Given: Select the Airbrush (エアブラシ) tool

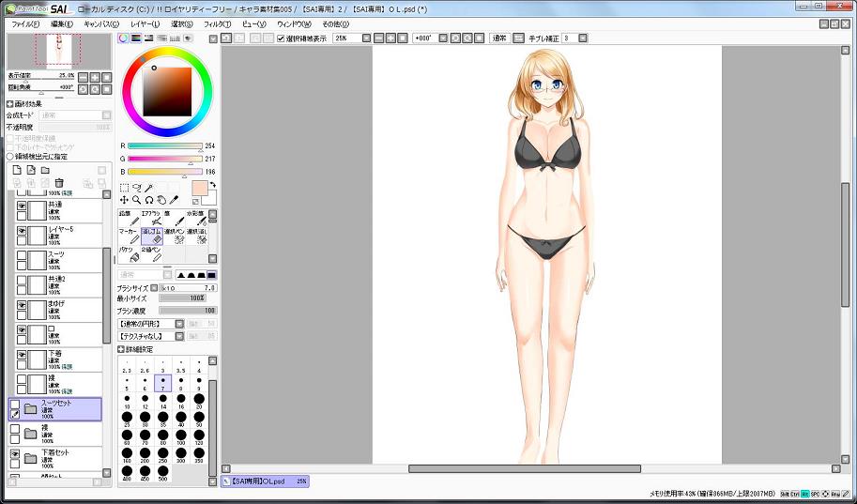Looking at the screenshot, I should coord(152,218).
